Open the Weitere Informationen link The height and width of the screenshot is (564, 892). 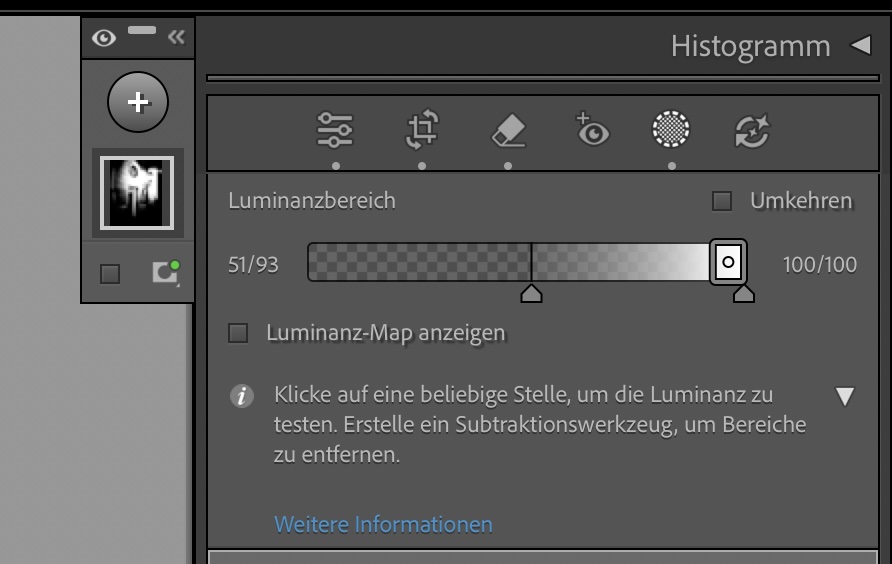coord(383,524)
